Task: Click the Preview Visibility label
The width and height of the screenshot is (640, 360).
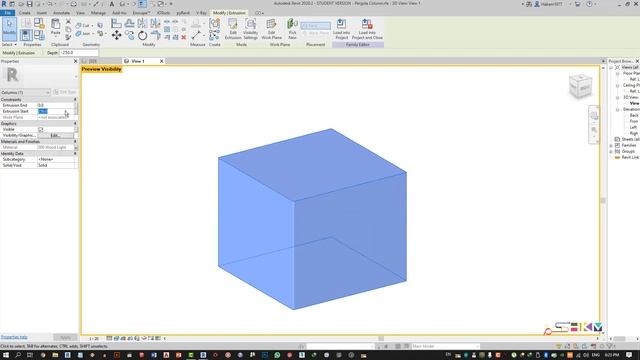Action: (x=101, y=69)
